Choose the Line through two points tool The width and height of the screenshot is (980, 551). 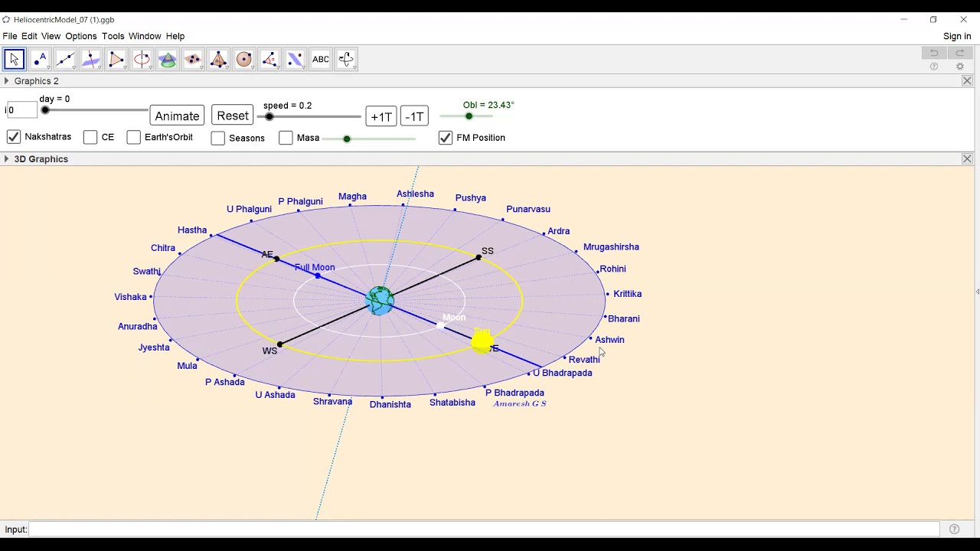[65, 59]
